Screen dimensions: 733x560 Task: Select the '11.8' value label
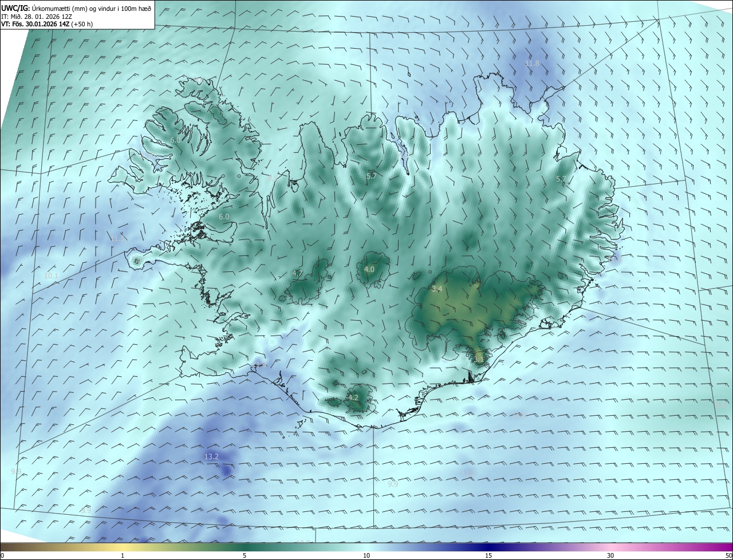coord(532,63)
